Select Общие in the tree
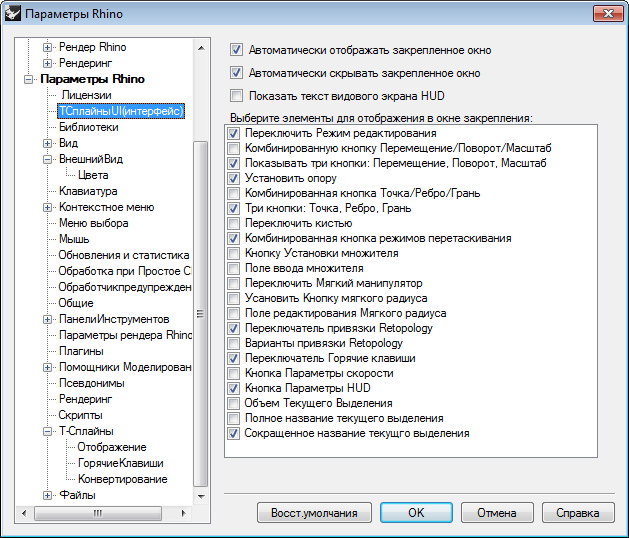Screen dimensions: 629x538 76,303
